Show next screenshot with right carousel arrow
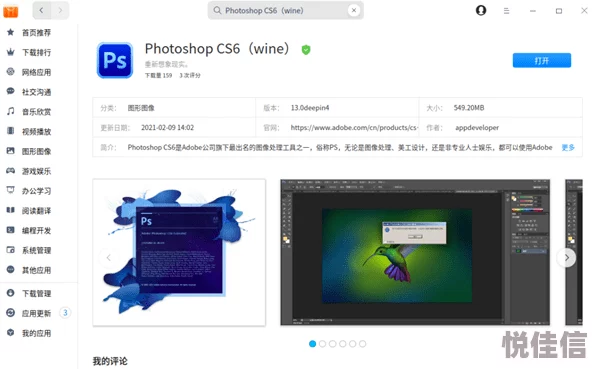 (x=567, y=258)
